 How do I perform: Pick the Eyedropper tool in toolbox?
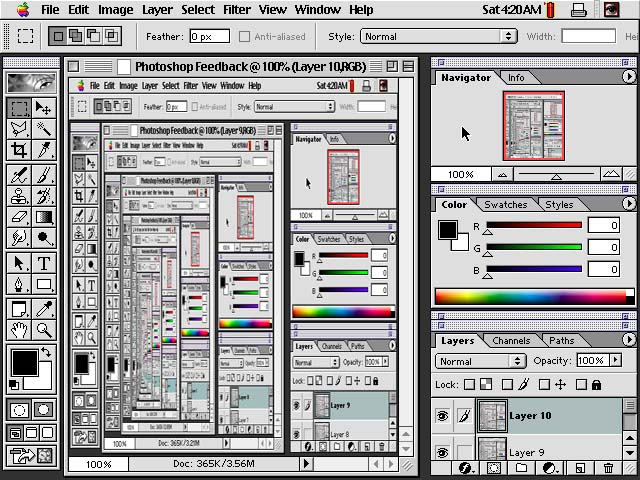tap(44, 309)
